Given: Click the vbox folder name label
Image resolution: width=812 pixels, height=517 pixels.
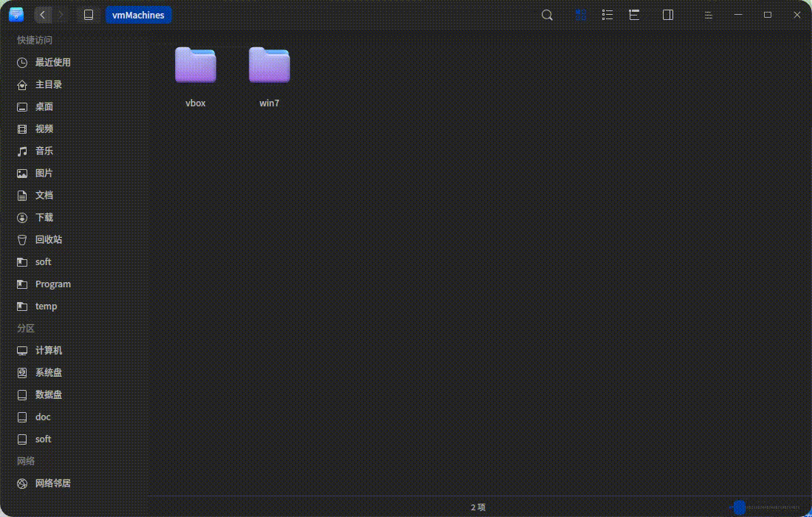Looking at the screenshot, I should 195,103.
